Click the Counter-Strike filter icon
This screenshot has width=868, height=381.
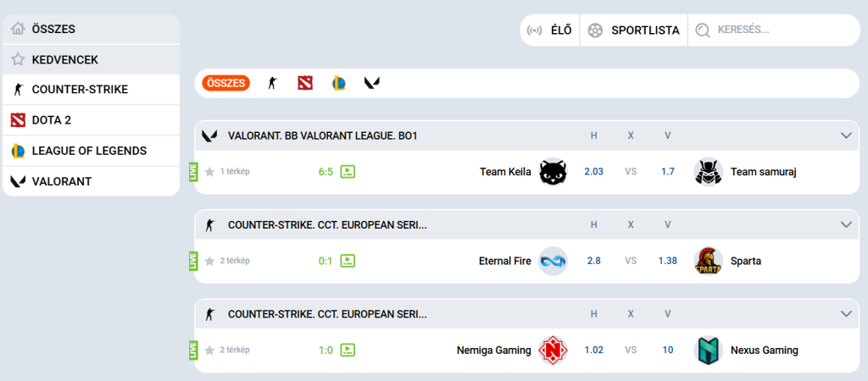pyautogui.click(x=272, y=83)
